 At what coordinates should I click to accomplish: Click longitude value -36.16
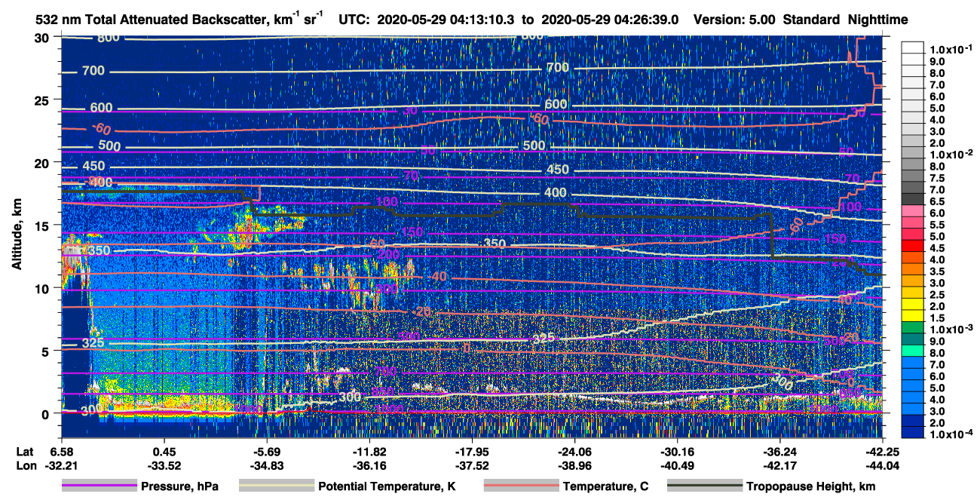pyautogui.click(x=369, y=465)
